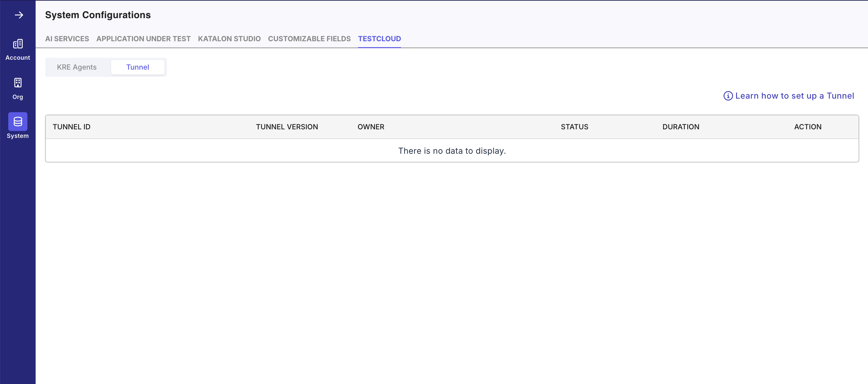Open the Application Under Test tab

pos(143,39)
